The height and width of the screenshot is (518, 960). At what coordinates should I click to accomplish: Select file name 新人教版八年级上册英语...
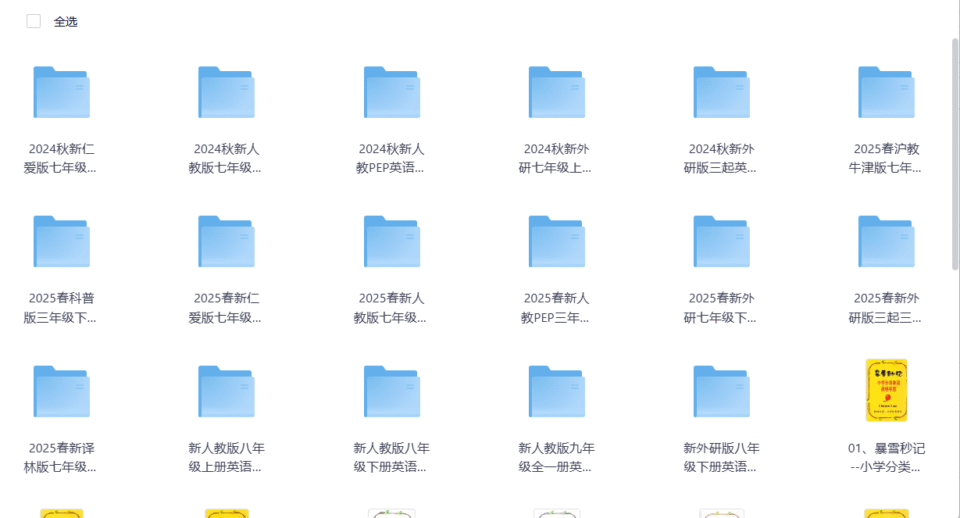point(226,457)
